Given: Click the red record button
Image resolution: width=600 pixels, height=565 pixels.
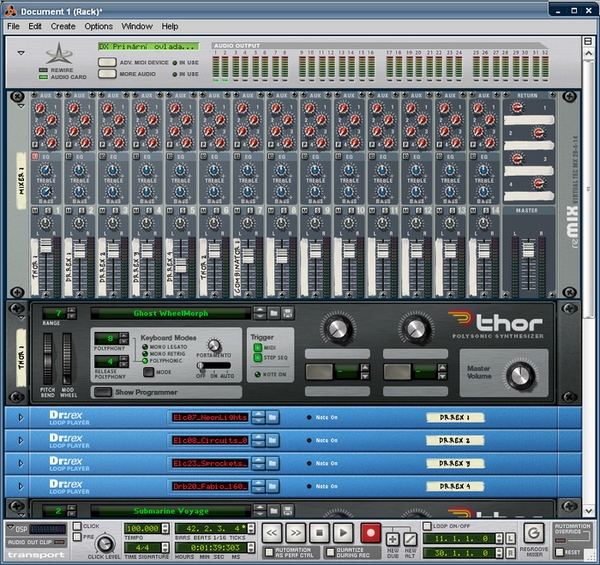Looking at the screenshot, I should [370, 533].
